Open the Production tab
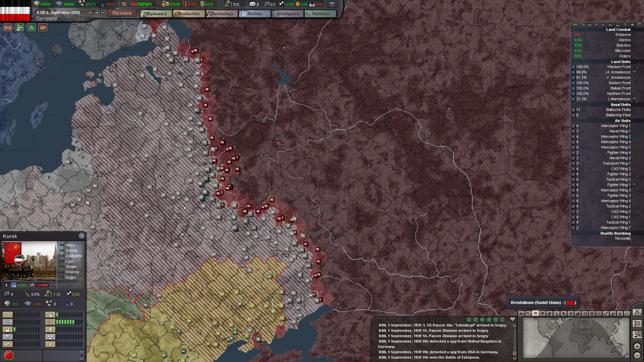The width and height of the screenshot is (644, 362). 189,14
